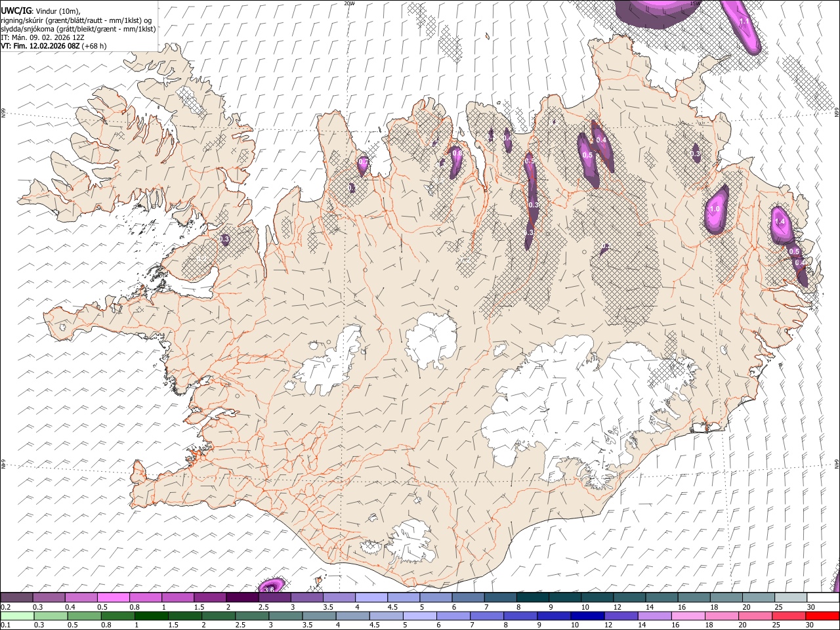Select lower legend swatch starting at 3.5
This screenshot has width=840, height=630.
pyautogui.click(x=320, y=616)
